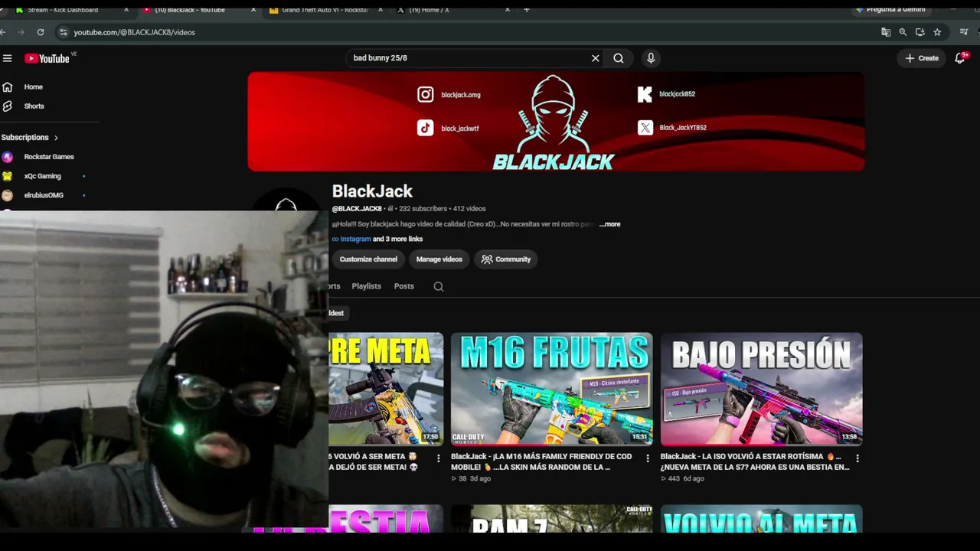980x551 pixels.
Task: Click the 'Pregunta a Gemini' button
Action: [x=890, y=9]
